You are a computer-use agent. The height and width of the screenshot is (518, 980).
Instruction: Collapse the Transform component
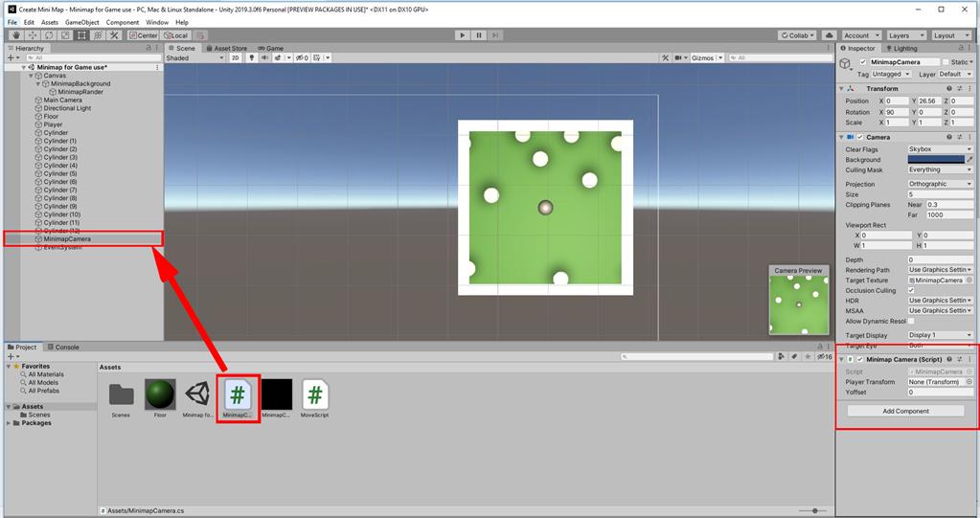841,89
